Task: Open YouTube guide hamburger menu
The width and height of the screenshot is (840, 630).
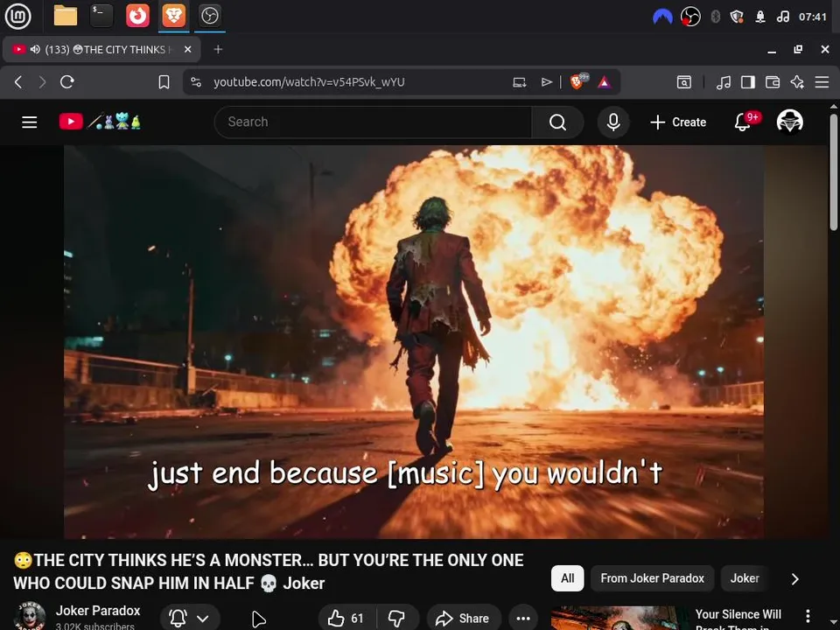Action: click(x=30, y=122)
